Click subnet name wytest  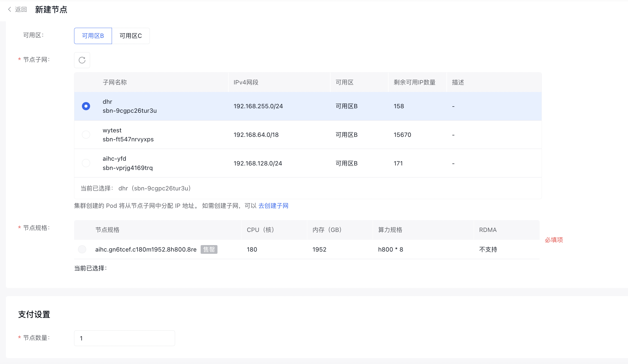[x=112, y=130]
